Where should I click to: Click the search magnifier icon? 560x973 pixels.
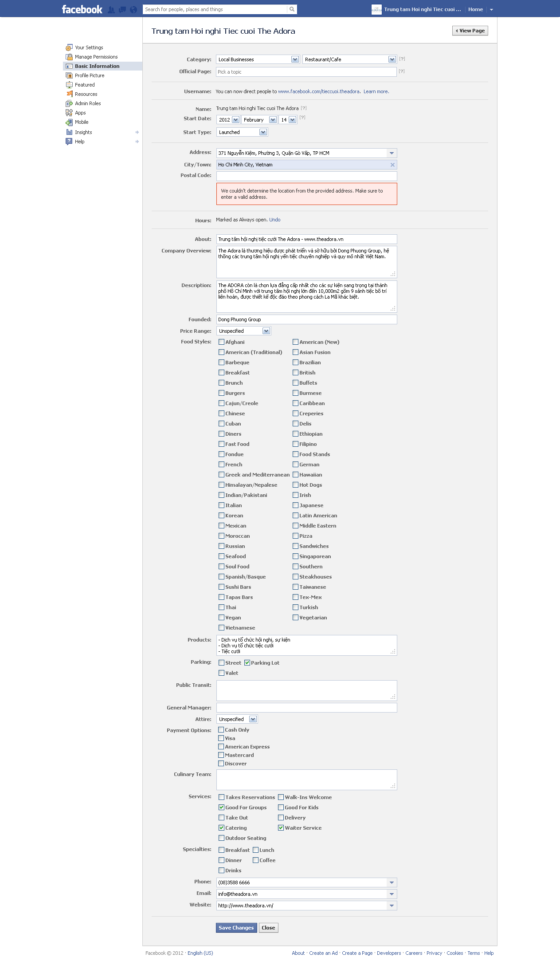point(292,9)
